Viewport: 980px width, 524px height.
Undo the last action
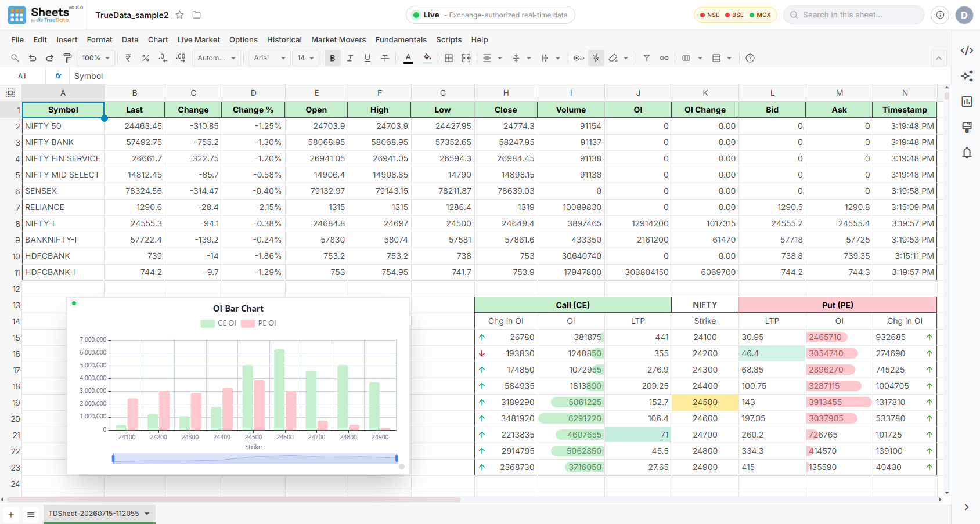pos(33,58)
